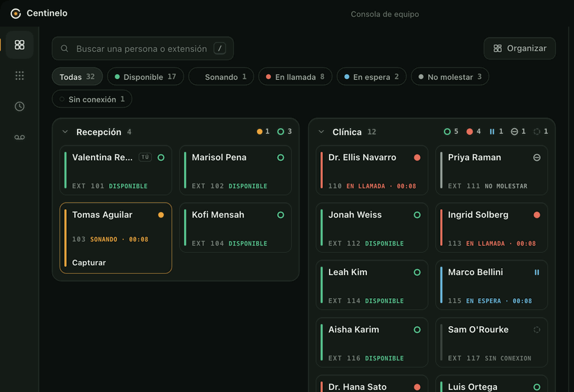Collapse the Clínica group
The width and height of the screenshot is (574, 392).
pyautogui.click(x=321, y=132)
